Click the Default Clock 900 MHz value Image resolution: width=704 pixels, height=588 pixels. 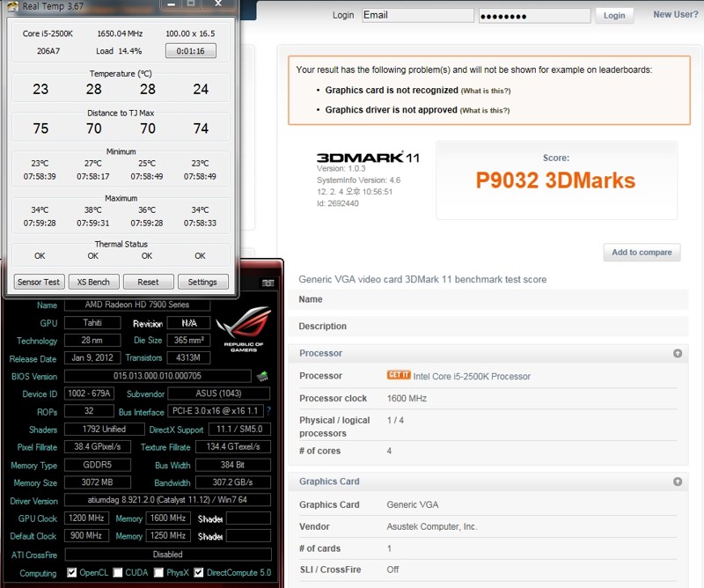[86, 536]
